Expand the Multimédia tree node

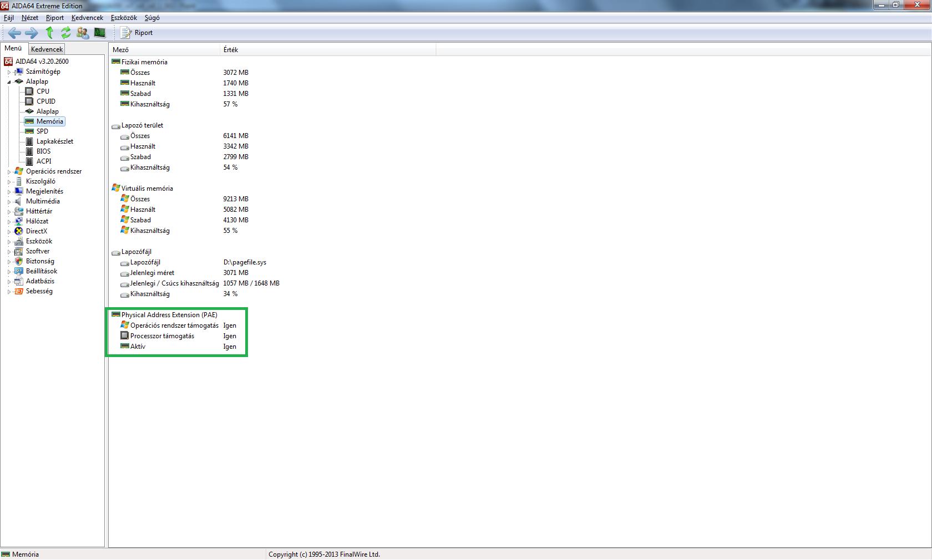[x=9, y=202]
